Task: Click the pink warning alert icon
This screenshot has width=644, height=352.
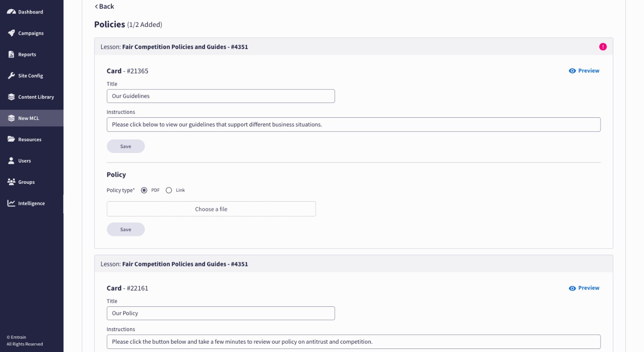Action: coord(603,47)
